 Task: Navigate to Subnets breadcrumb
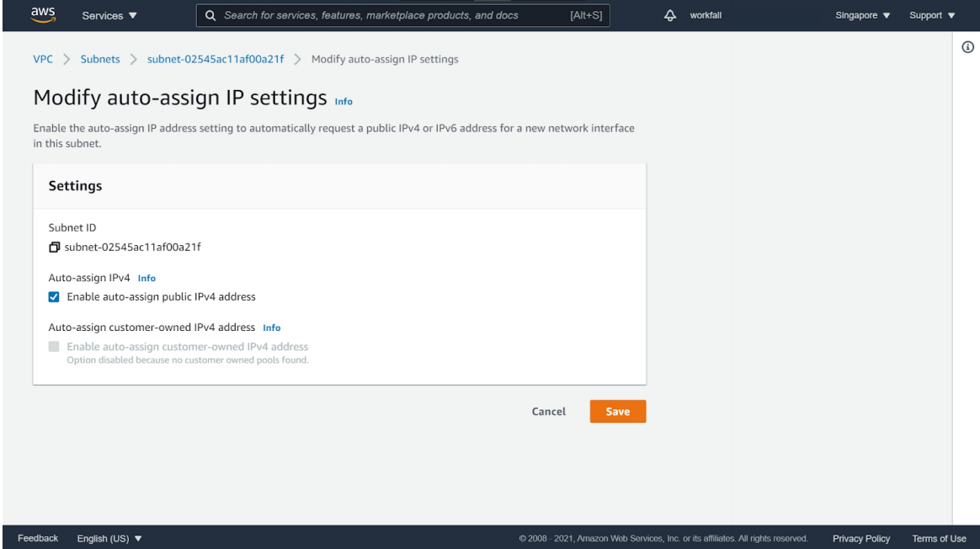(x=99, y=59)
